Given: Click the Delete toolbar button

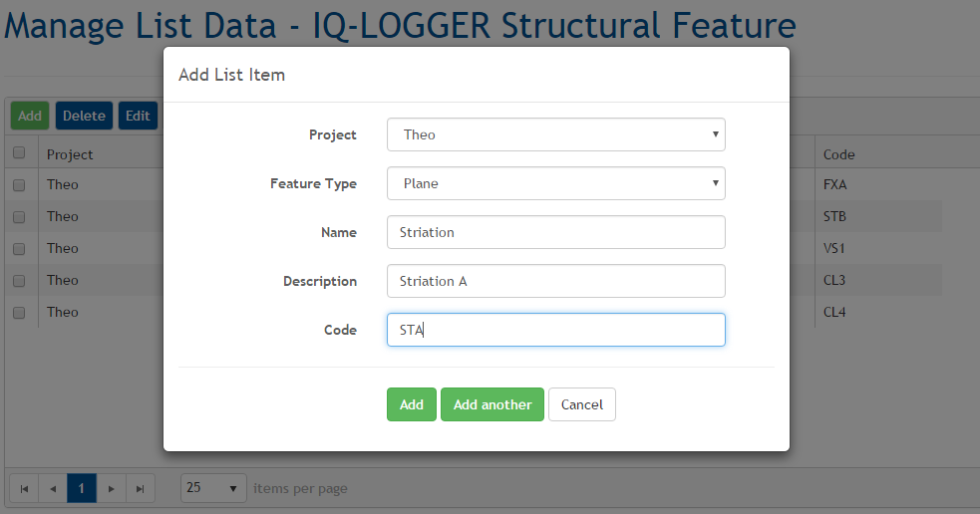Looking at the screenshot, I should click(84, 116).
